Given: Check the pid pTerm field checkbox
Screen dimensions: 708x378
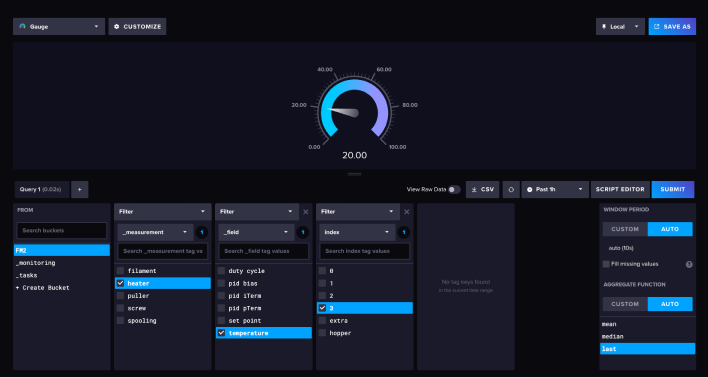Looking at the screenshot, I should click(221, 308).
